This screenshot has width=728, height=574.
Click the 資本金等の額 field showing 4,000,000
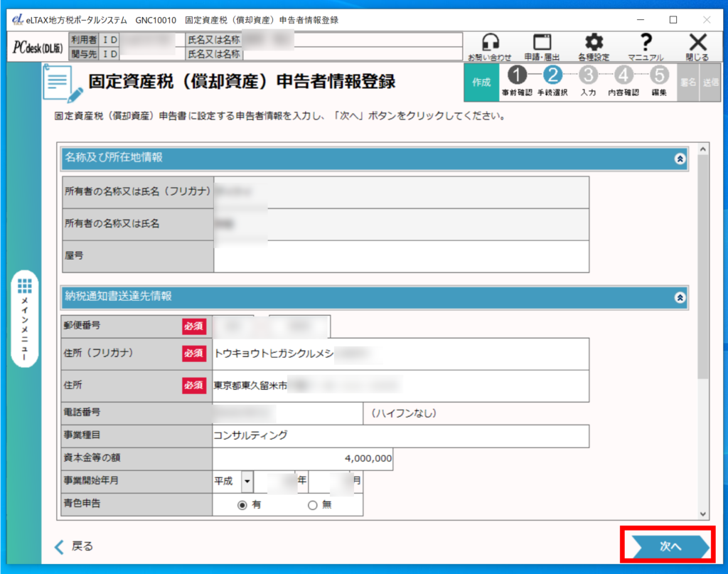coord(303,459)
